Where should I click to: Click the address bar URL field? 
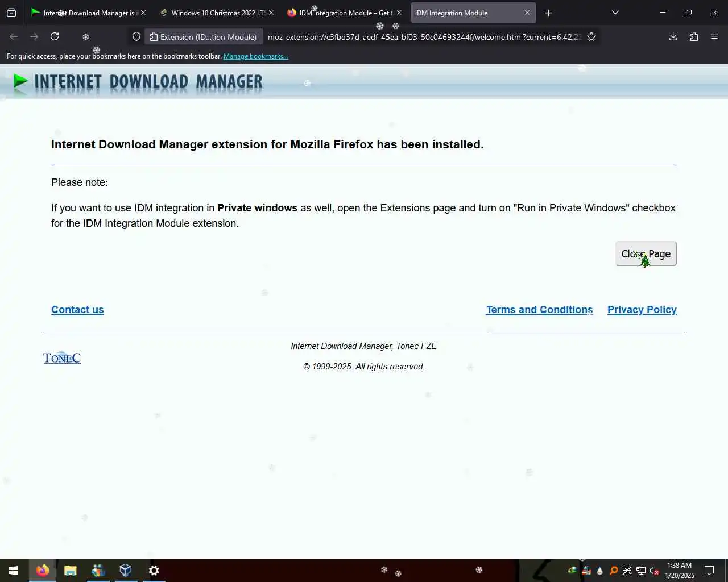424,37
